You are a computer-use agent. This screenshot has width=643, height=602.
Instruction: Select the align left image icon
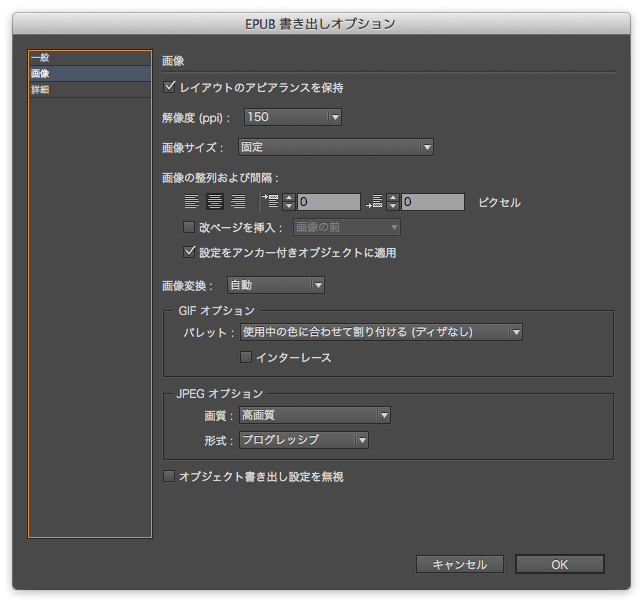(192, 202)
